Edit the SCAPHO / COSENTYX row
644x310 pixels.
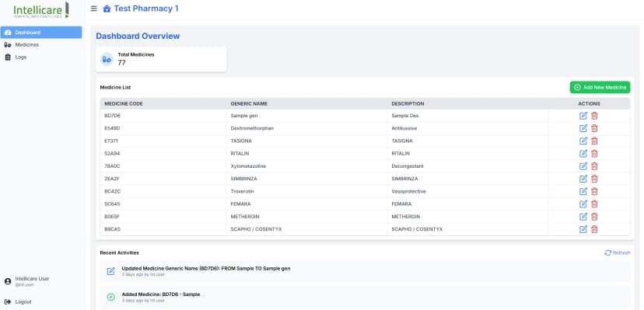[583, 229]
